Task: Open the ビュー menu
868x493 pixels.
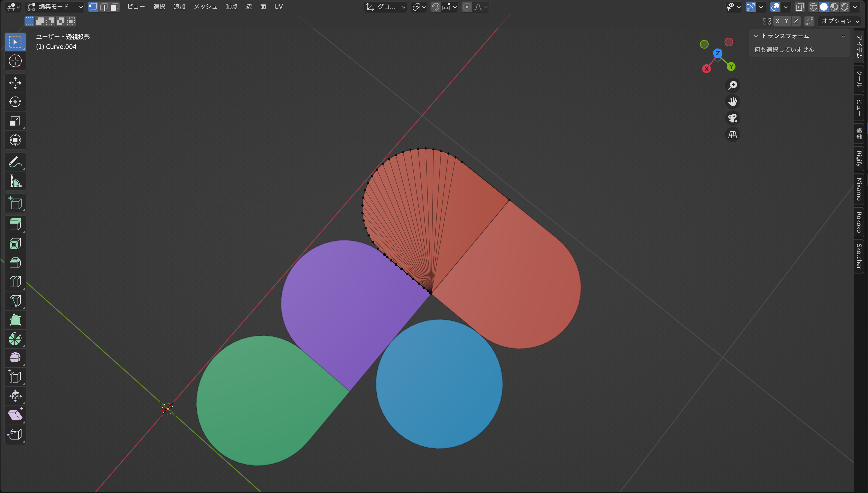Action: click(136, 7)
